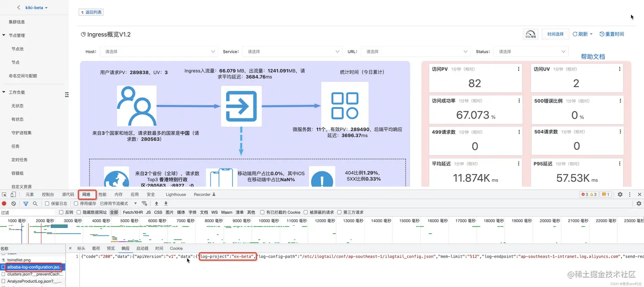Open the network search magnifier
Viewport: 644px width, 287px height.
click(x=35, y=204)
